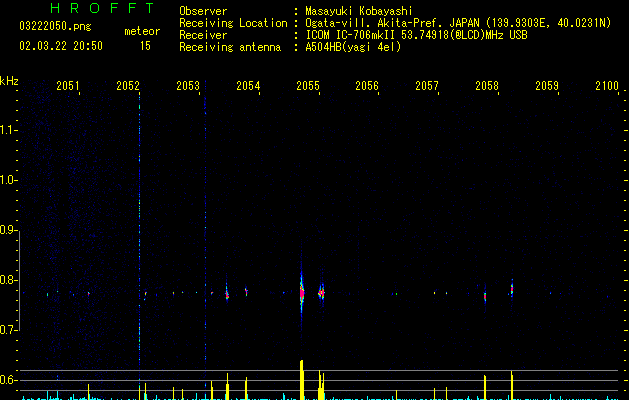Screen dimensions: 629x400
Task: Click the 0.7 kHz frequency label
Action: (8, 330)
